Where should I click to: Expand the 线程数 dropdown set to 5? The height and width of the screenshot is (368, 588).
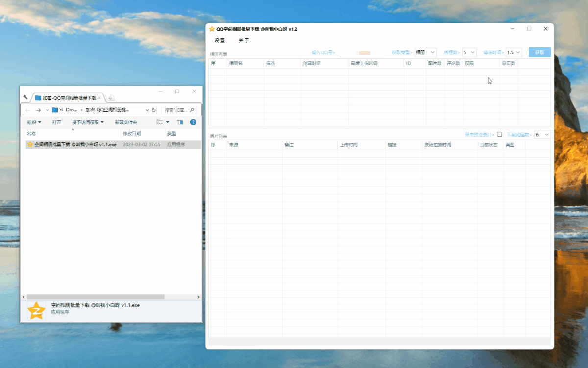(469, 52)
